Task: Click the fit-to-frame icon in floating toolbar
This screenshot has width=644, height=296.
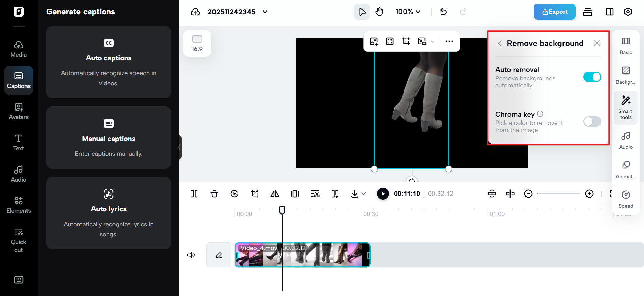Action: click(x=390, y=41)
